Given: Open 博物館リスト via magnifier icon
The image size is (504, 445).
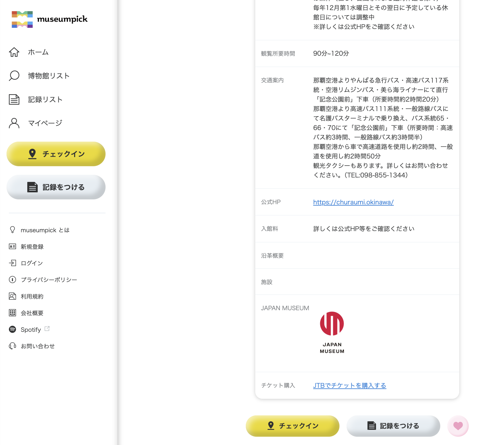Looking at the screenshot, I should (14, 76).
